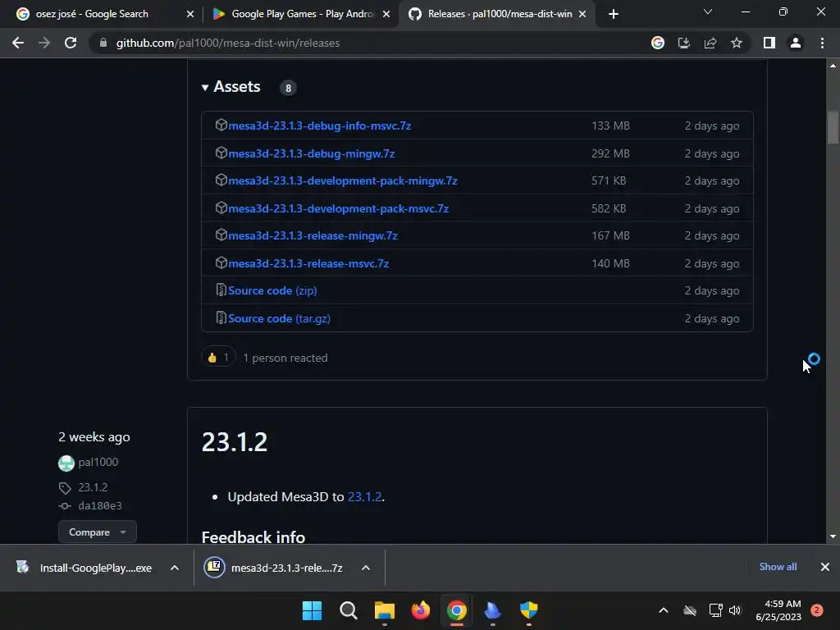This screenshot has height=630, width=840.
Task: Close the Releases mesa-dist-win tab
Action: [582, 14]
